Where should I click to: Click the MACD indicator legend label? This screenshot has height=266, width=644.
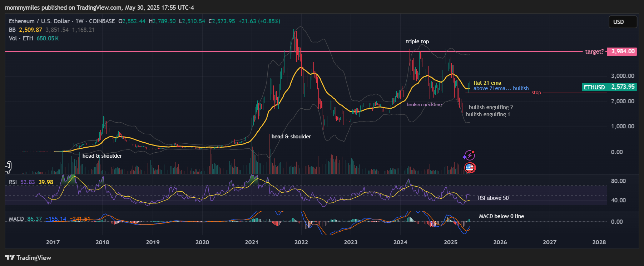tap(16, 219)
